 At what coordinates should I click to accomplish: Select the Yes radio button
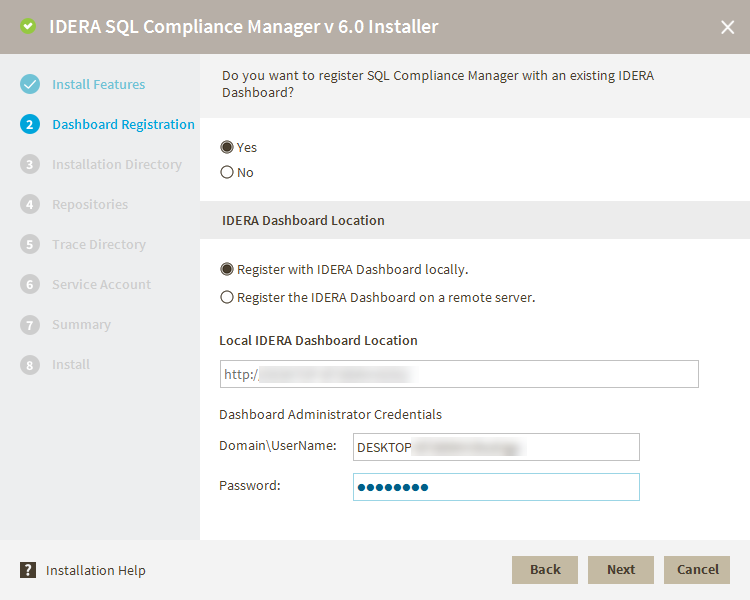(x=227, y=147)
